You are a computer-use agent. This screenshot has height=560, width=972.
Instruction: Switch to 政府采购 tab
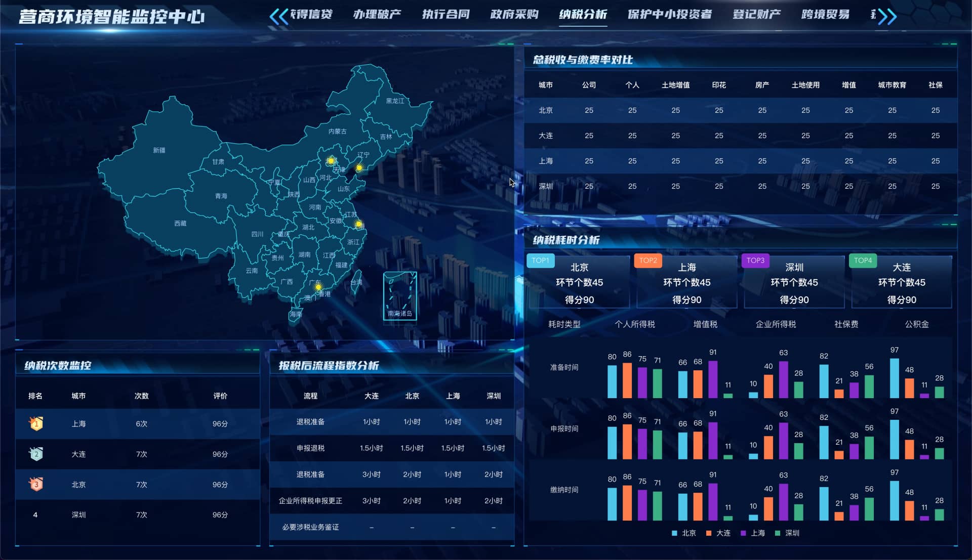point(514,14)
